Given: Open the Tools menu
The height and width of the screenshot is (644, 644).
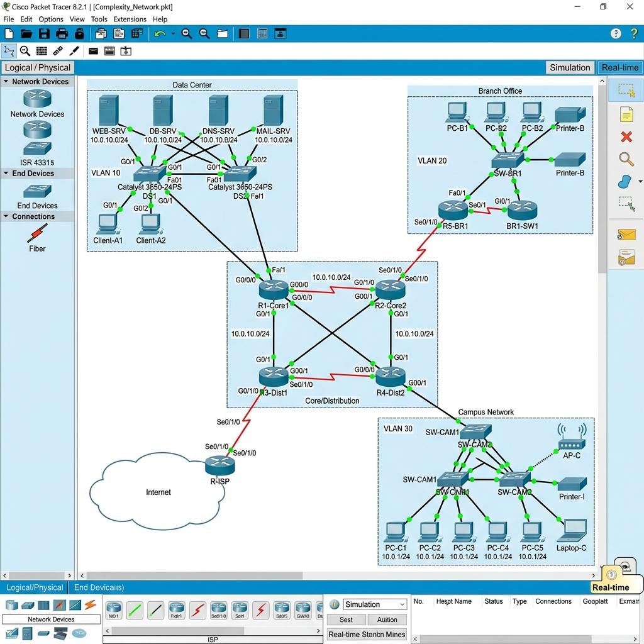Looking at the screenshot, I should click(x=99, y=19).
